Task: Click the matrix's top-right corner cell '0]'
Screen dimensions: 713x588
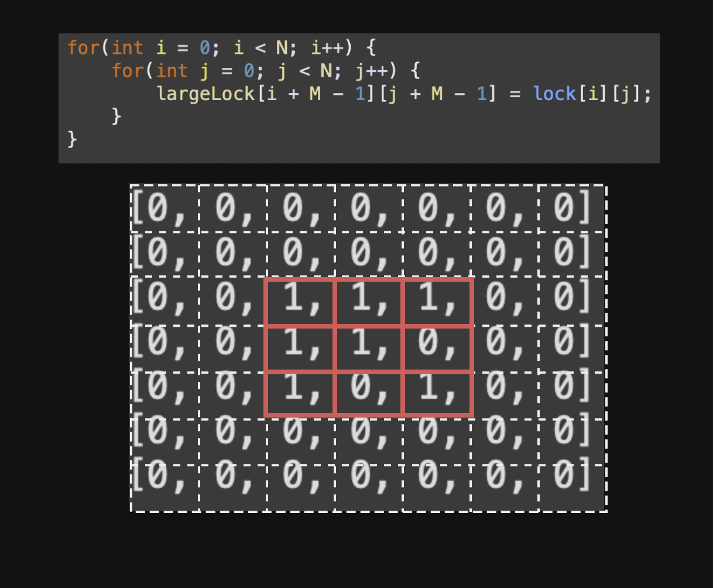Action: point(572,208)
